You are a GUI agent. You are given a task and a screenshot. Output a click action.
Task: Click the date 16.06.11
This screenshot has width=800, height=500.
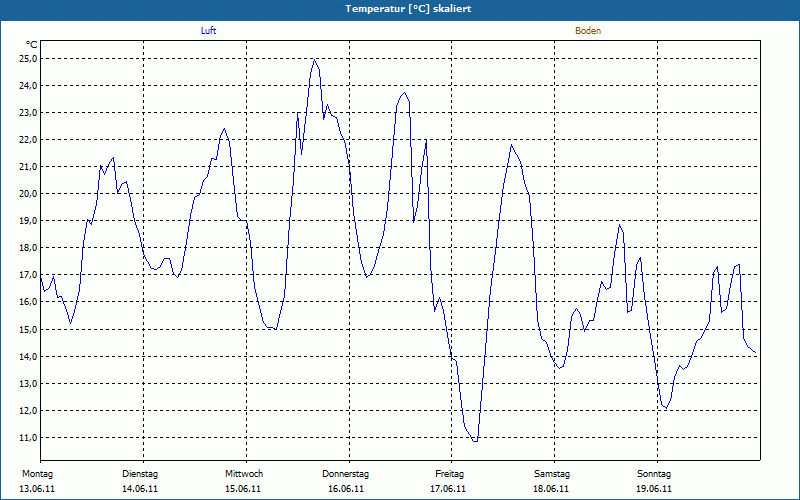coord(346,489)
